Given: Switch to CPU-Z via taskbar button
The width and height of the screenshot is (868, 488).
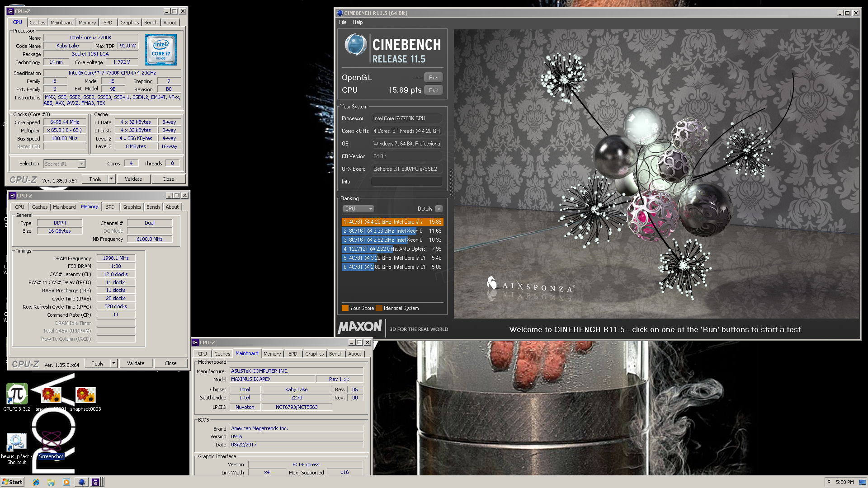Looking at the screenshot, I should 95,482.
